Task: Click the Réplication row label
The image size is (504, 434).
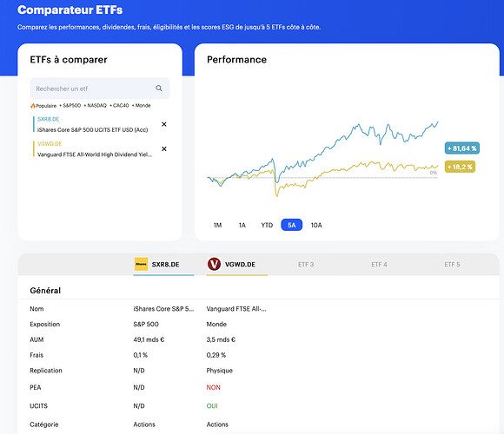Action: click(x=46, y=371)
